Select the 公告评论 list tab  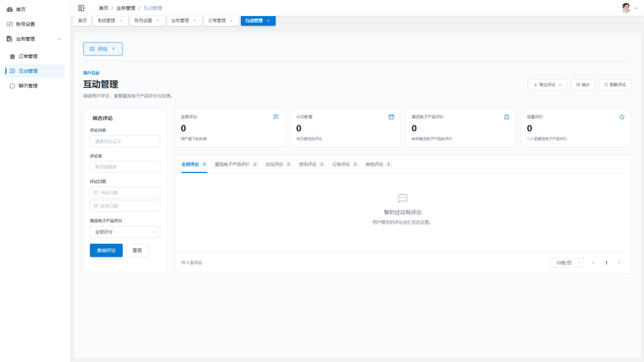point(345,164)
